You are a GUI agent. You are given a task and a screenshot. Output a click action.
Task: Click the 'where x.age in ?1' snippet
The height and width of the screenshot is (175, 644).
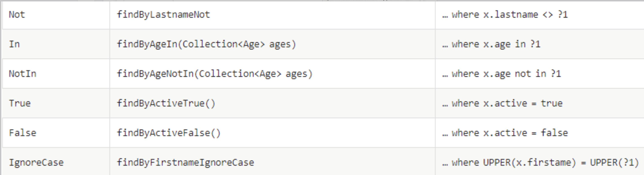(x=496, y=44)
